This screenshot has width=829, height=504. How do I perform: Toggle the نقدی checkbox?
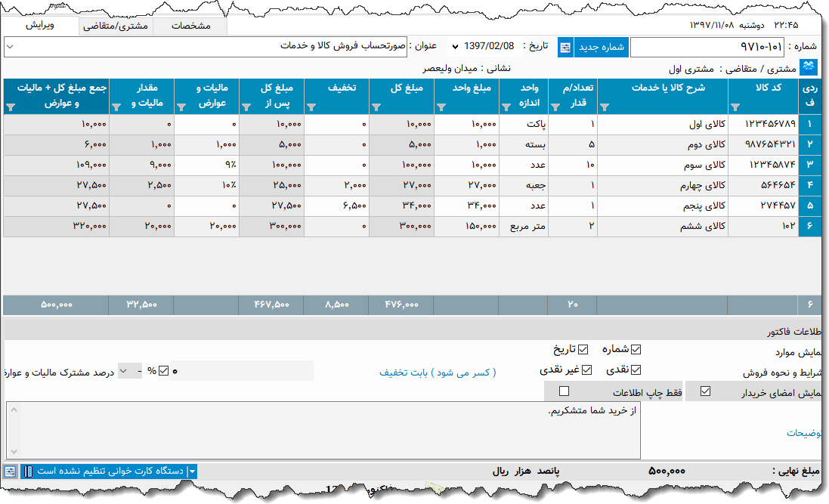[x=637, y=369]
